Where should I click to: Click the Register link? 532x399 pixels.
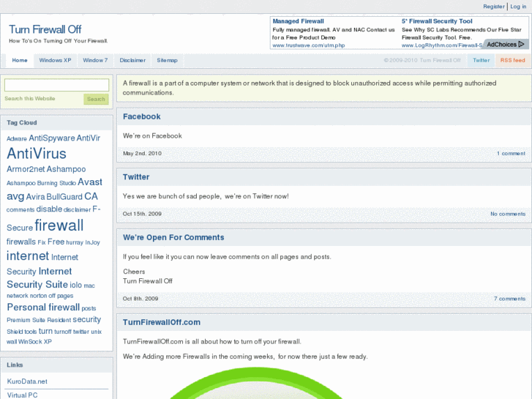494,7
